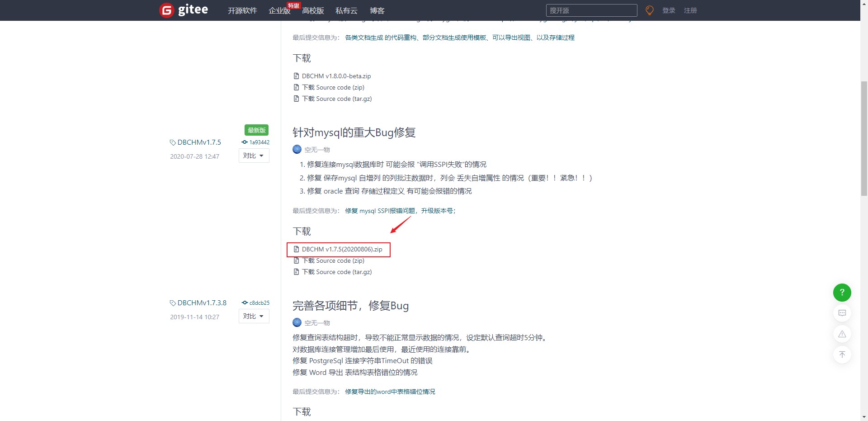Open the DBCHMv1.7.3.8 tag link
Viewport: 868px width, 421px height.
coord(202,303)
